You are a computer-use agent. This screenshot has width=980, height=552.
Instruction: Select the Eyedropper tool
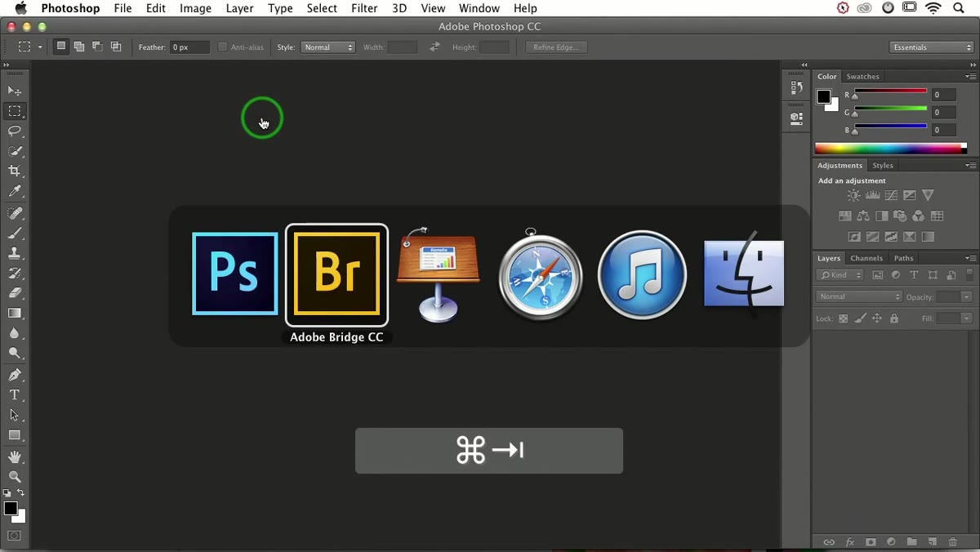(x=15, y=192)
